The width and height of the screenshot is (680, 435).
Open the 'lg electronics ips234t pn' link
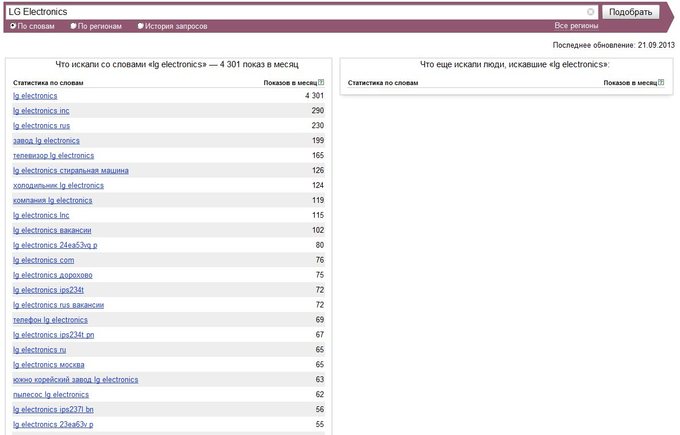pyautogui.click(x=53, y=335)
